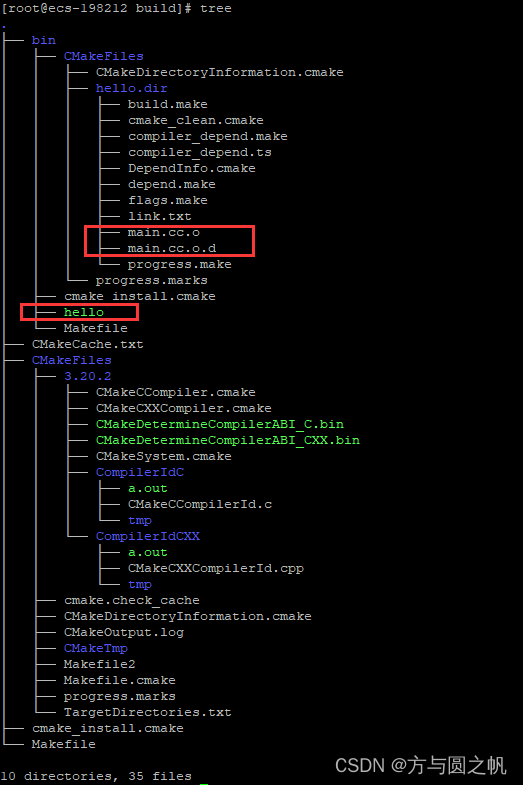Select 'tmp' folder under CompilerIdC
This screenshot has width=523, height=785.
pyautogui.click(x=140, y=521)
